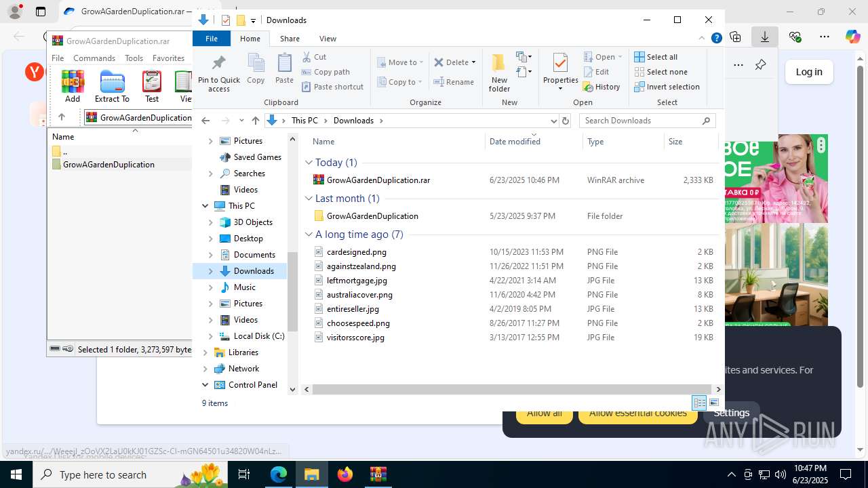This screenshot has width=868, height=488.
Task: Click Explorer Up directory arrow
Action: pos(255,121)
